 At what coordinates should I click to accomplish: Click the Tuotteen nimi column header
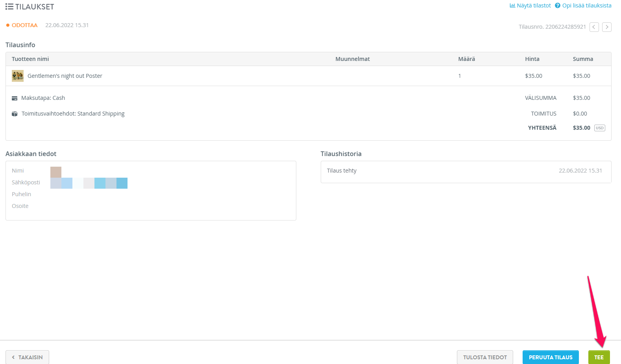tap(30, 59)
